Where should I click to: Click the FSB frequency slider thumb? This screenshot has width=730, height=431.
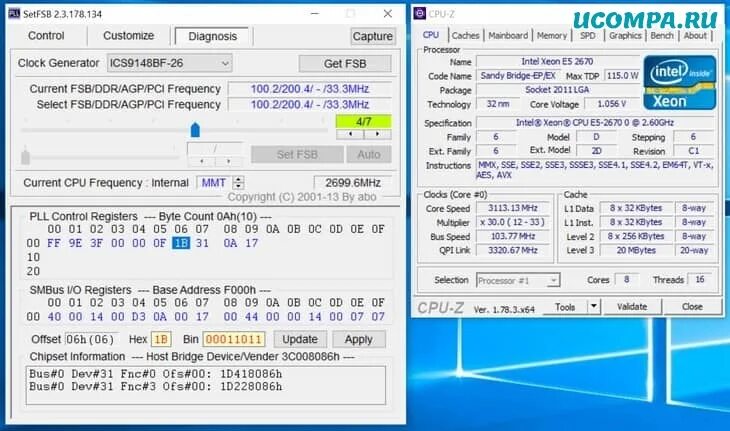(195, 129)
